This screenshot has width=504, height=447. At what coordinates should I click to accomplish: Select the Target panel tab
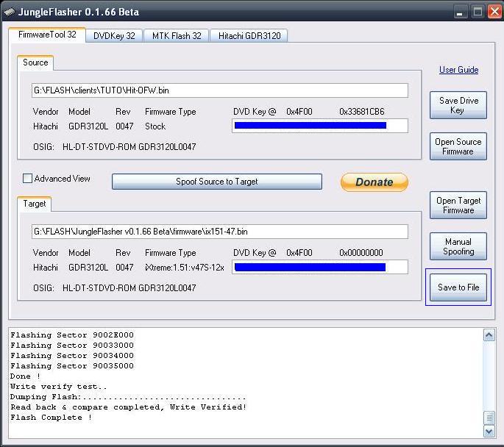(x=35, y=204)
